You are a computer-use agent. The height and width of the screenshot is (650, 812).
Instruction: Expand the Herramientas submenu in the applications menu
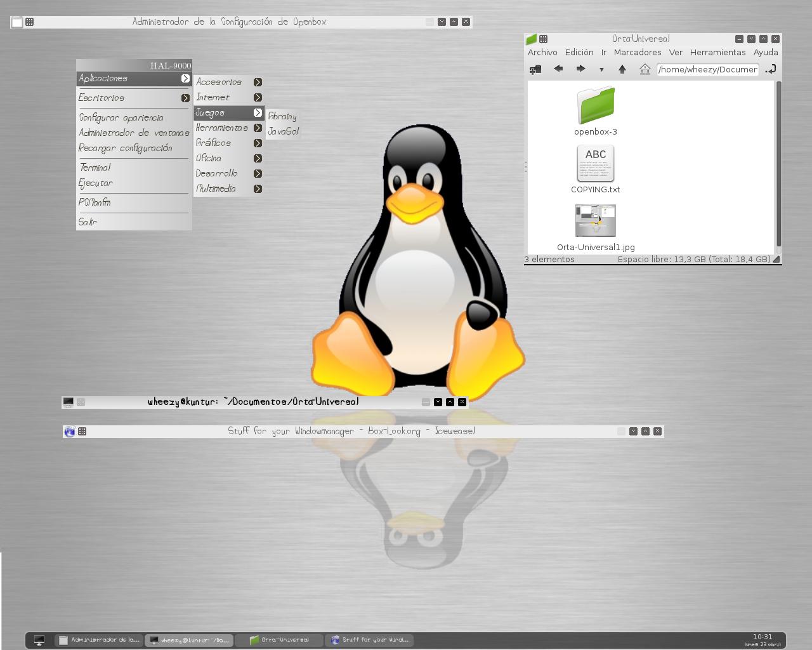point(228,128)
